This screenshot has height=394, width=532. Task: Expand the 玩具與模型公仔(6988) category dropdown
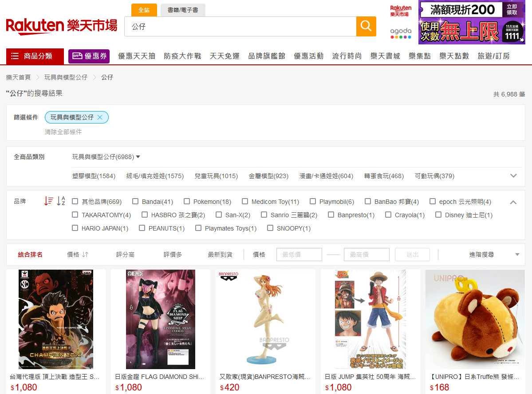pyautogui.click(x=106, y=157)
